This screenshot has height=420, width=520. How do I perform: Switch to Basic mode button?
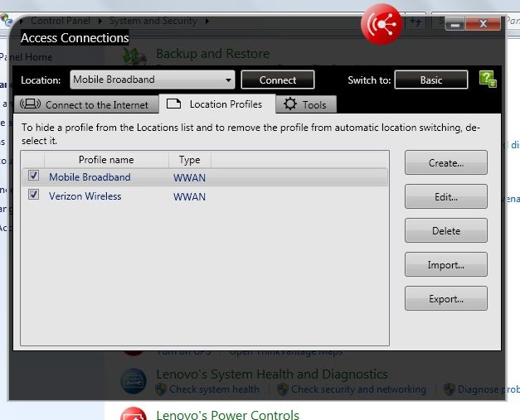431,80
